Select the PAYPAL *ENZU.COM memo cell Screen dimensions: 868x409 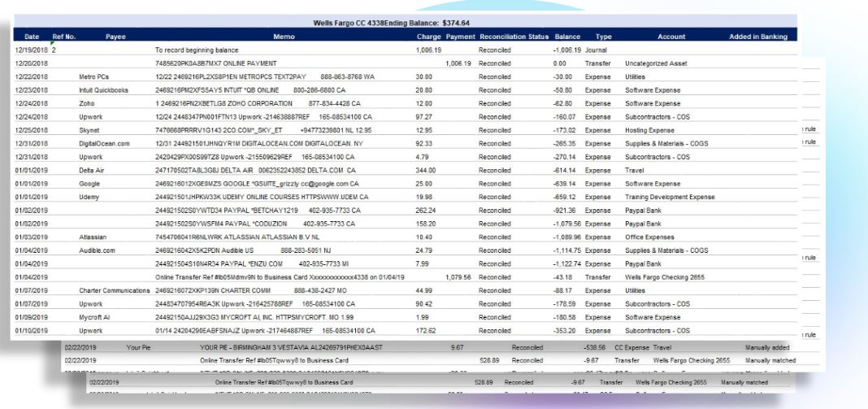pyautogui.click(x=252, y=263)
